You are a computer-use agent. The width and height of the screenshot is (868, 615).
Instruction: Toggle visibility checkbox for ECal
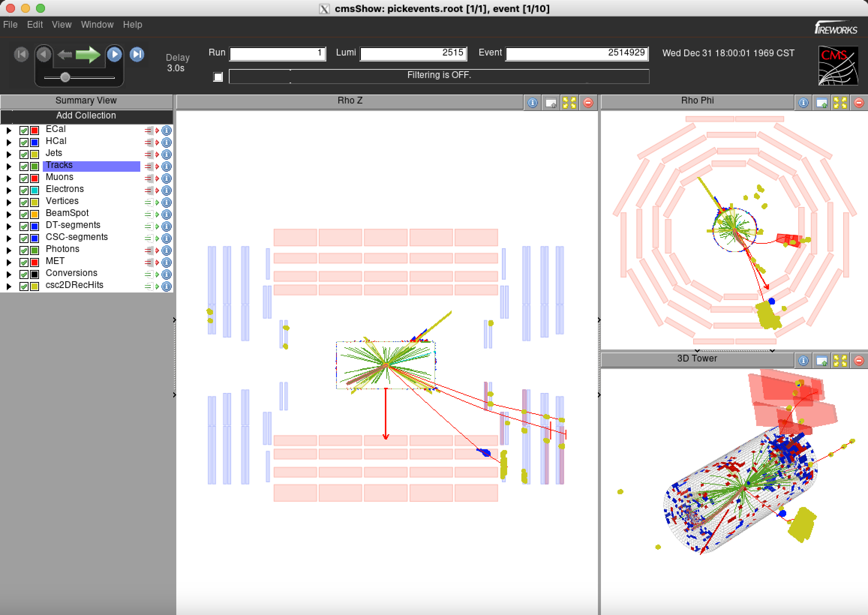pos(24,130)
